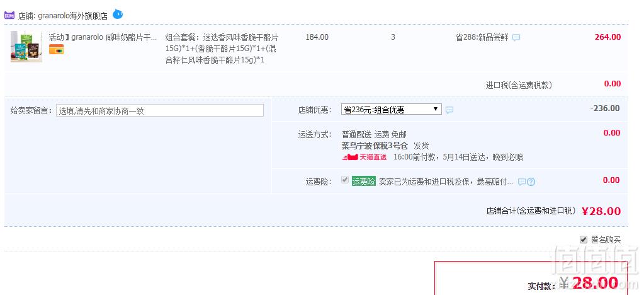The image size is (644, 295).
Task: Click the question mark help icon for 运费险
Action: coord(531,182)
